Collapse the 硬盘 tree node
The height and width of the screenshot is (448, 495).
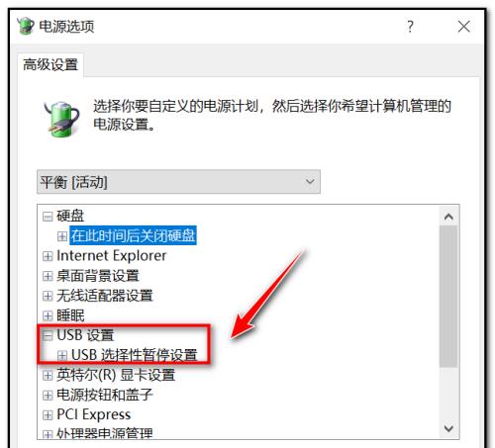48,217
